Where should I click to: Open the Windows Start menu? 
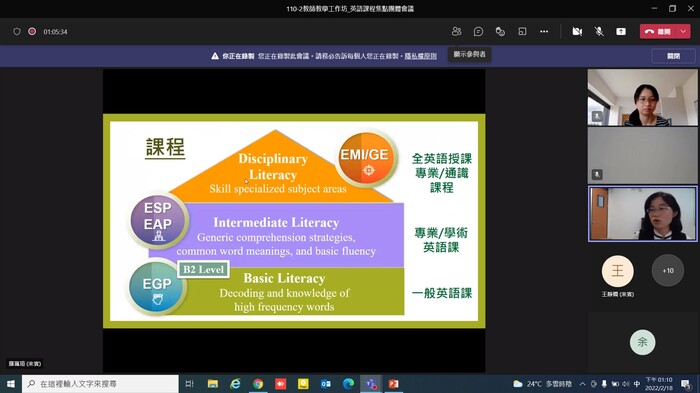click(11, 384)
